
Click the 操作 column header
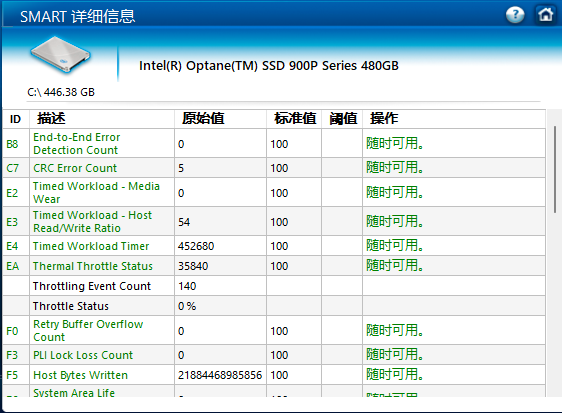384,118
